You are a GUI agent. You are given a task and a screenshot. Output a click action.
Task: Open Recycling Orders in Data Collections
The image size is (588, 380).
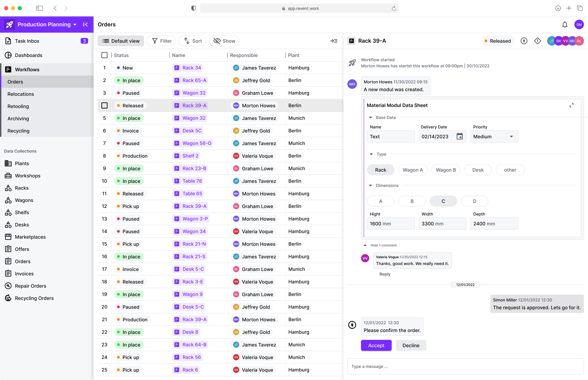point(34,298)
